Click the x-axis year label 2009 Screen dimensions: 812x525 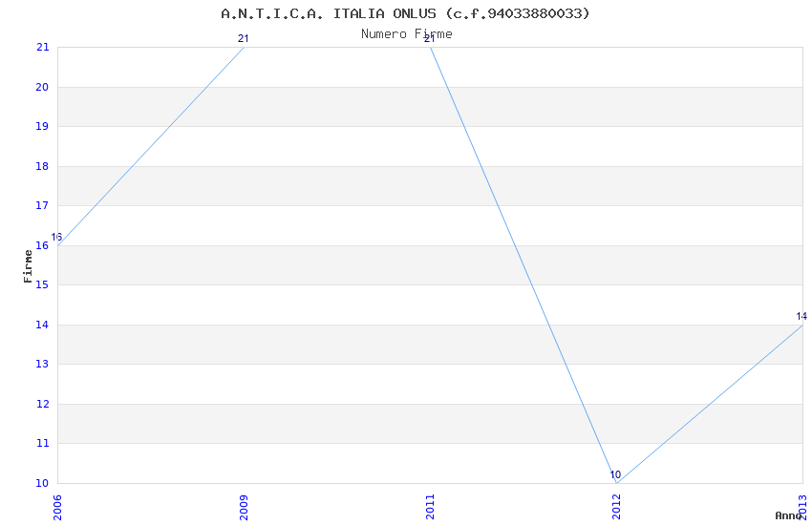[244, 508]
